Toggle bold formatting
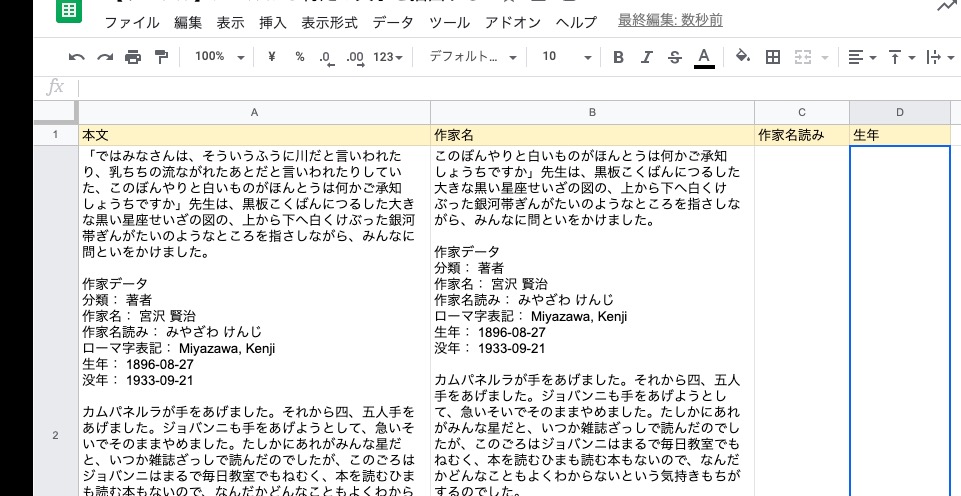Viewport: 961px width, 496px height. click(x=618, y=58)
